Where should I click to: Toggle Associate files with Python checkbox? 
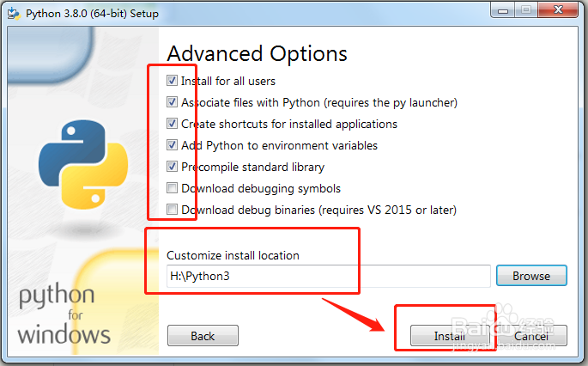[x=173, y=102]
